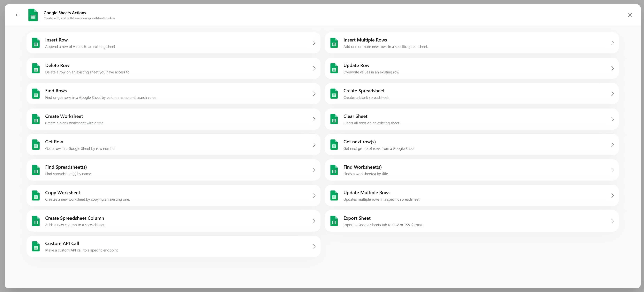
Task: Open Create Spreadsheet via its chevron
Action: 612,94
